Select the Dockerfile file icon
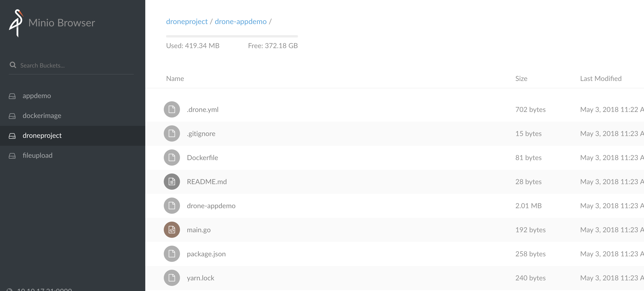 click(172, 158)
